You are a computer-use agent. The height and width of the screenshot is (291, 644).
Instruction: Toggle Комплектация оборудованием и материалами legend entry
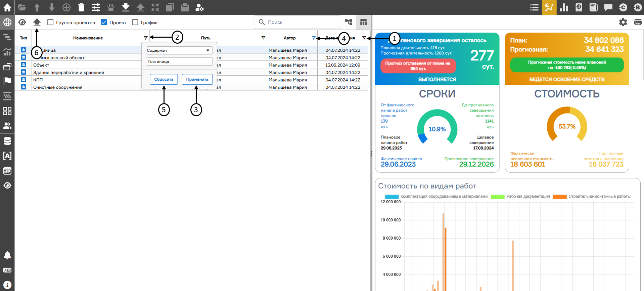tap(436, 197)
